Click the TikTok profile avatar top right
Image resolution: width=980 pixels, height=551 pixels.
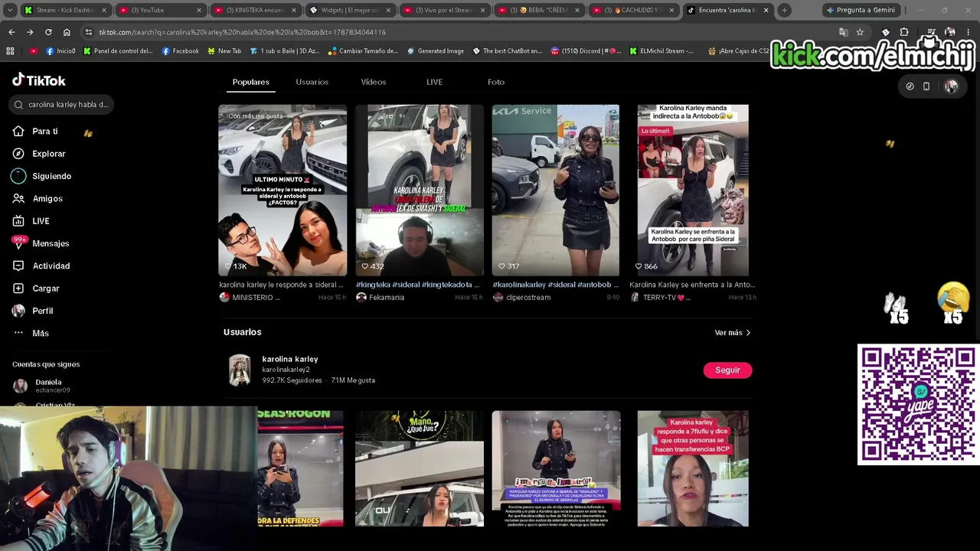tap(951, 86)
